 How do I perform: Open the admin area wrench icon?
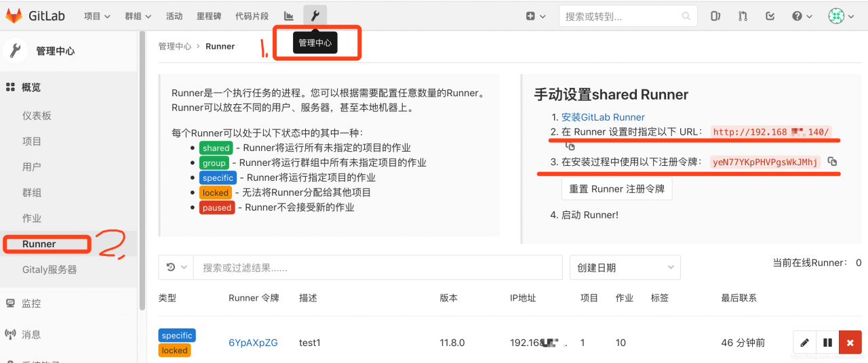click(315, 16)
